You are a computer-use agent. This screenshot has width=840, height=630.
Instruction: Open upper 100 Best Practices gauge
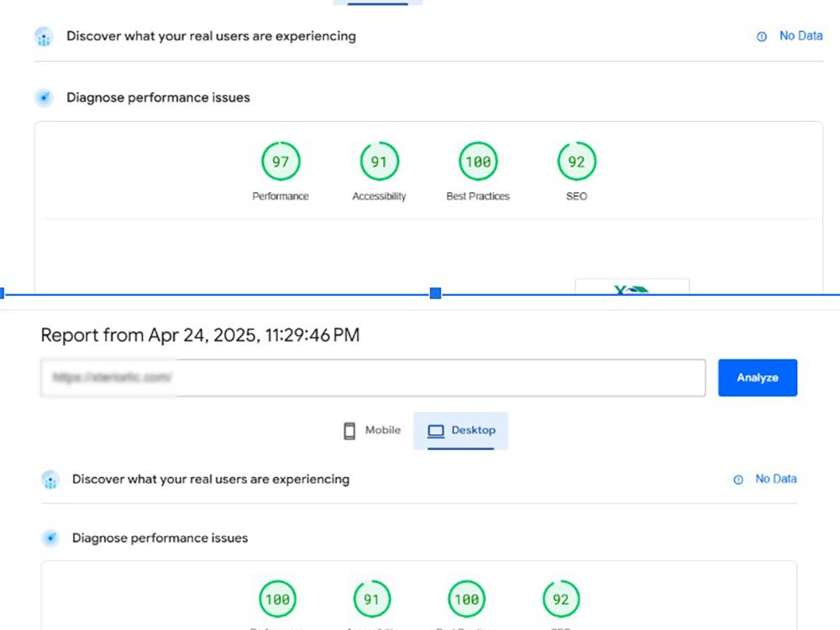(478, 161)
